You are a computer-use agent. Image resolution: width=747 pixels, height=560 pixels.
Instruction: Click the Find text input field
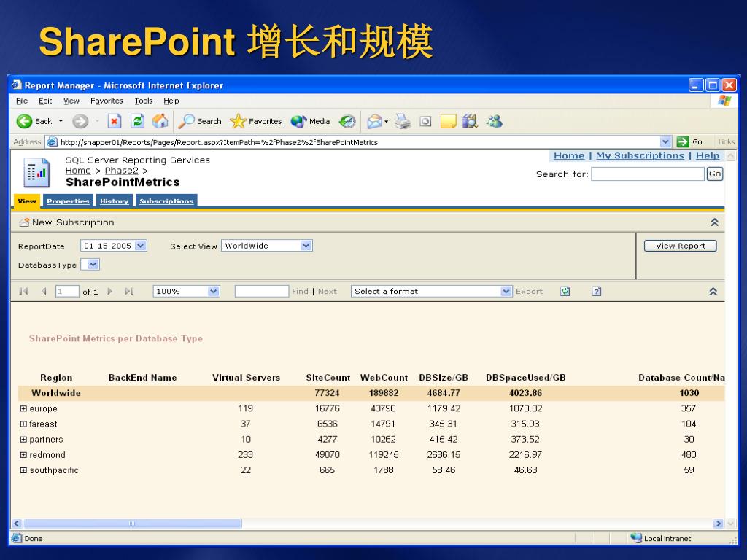click(262, 292)
